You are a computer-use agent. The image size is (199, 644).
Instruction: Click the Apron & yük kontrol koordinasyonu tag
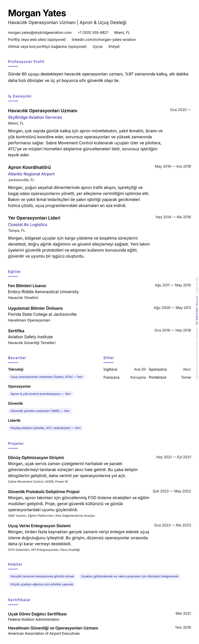pos(40,394)
